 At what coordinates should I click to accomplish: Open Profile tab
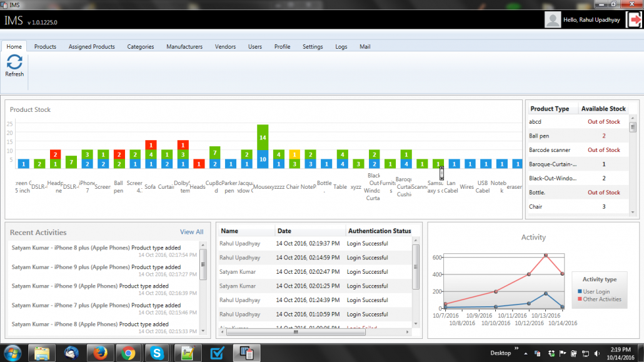point(282,46)
